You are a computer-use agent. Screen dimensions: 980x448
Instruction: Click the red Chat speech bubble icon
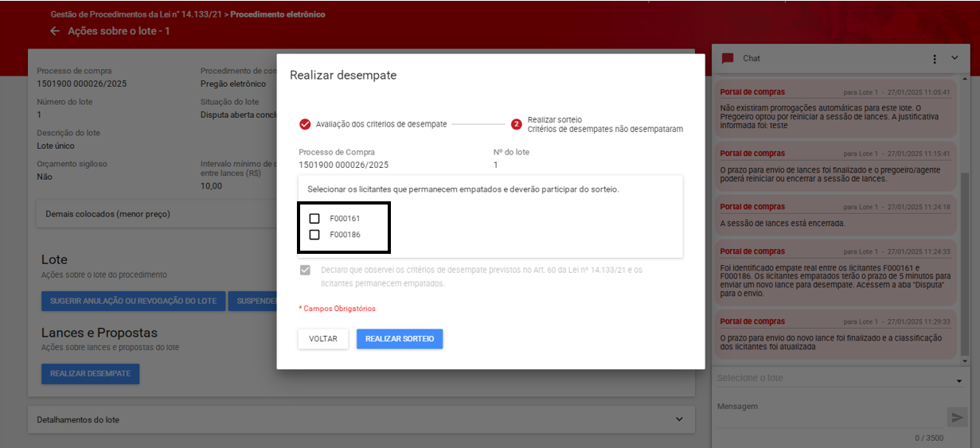[x=727, y=59]
